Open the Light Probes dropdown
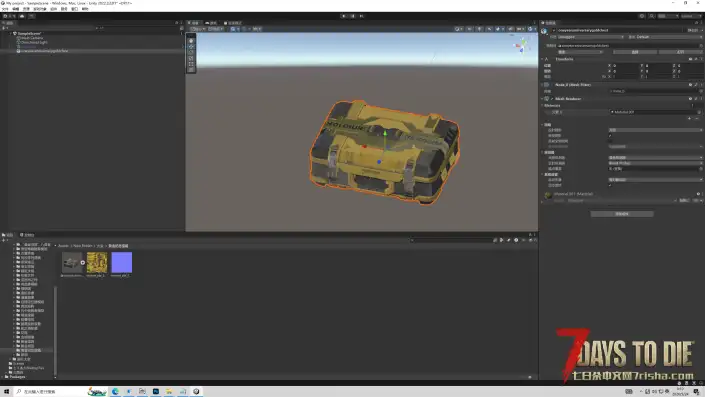The width and height of the screenshot is (705, 397). tap(655, 157)
